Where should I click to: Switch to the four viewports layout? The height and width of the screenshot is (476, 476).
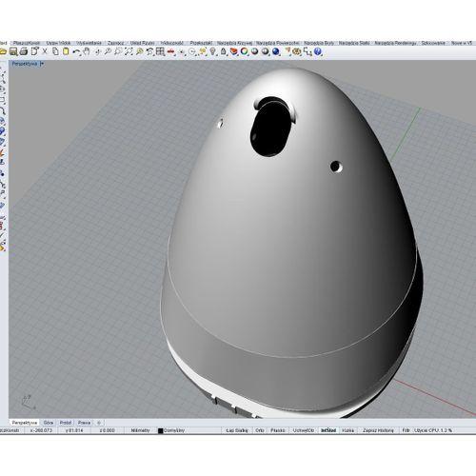click(160, 51)
